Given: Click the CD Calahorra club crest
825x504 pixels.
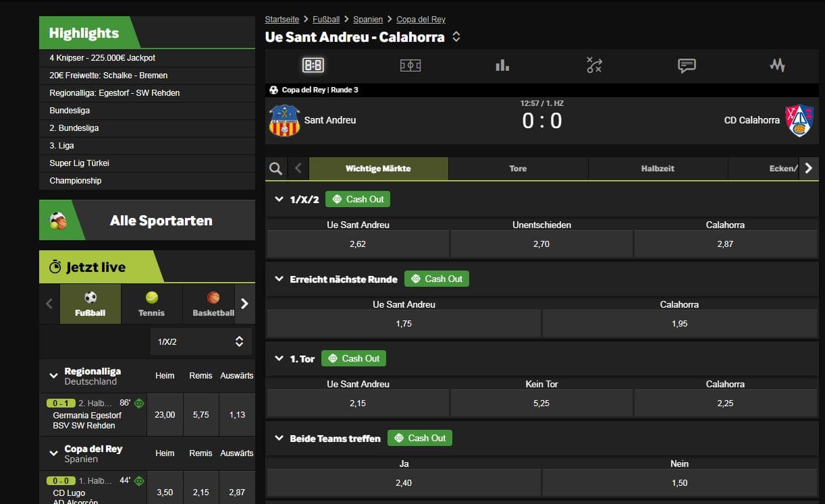Looking at the screenshot, I should tap(799, 121).
